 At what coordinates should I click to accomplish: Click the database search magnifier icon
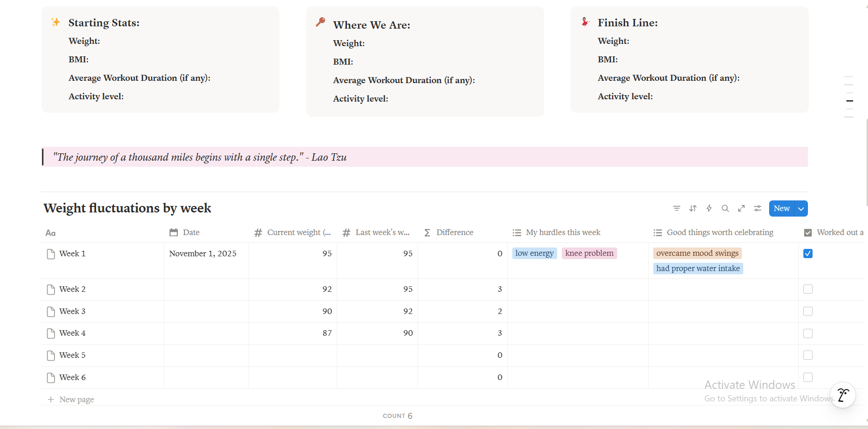click(725, 208)
